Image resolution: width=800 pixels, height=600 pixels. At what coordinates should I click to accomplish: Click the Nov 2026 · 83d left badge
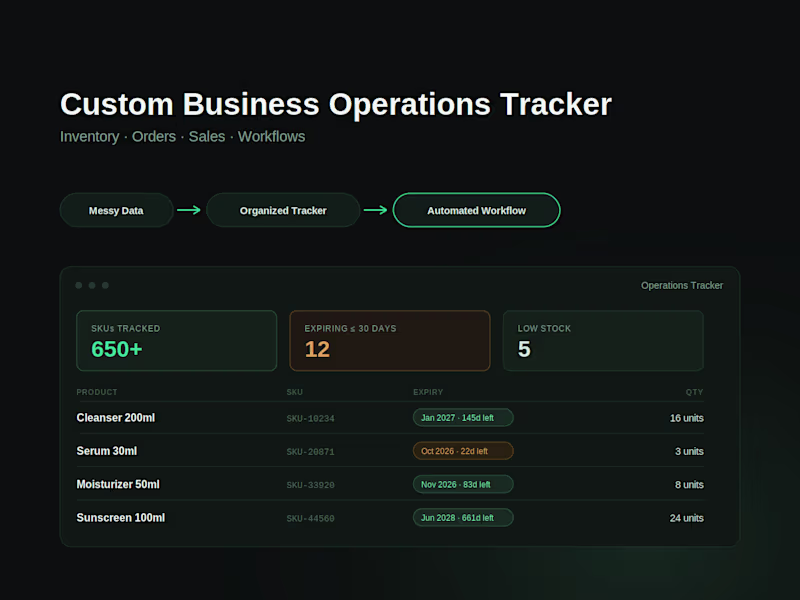point(463,484)
